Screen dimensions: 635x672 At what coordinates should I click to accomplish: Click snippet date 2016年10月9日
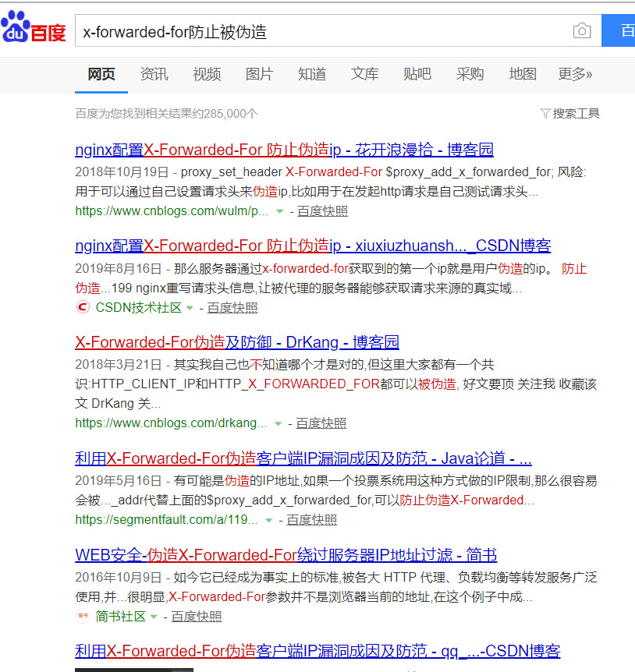coord(119,578)
